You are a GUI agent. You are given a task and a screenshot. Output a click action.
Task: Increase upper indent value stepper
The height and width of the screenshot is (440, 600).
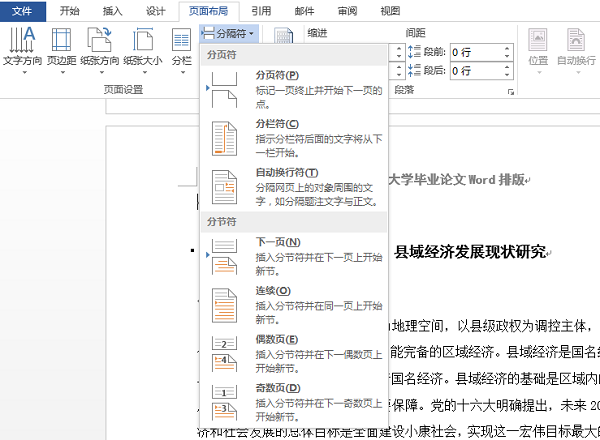coord(399,48)
